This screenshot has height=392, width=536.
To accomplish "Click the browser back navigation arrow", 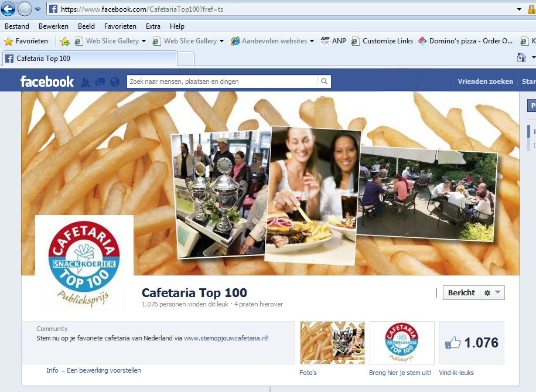I will (x=8, y=9).
